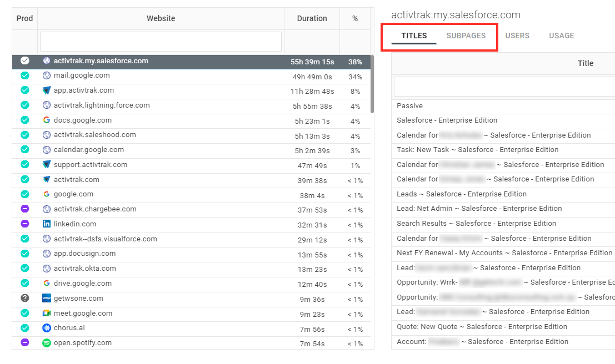Toggle undefined status icon for getwsone.com
The image size is (615, 364).
point(24,298)
